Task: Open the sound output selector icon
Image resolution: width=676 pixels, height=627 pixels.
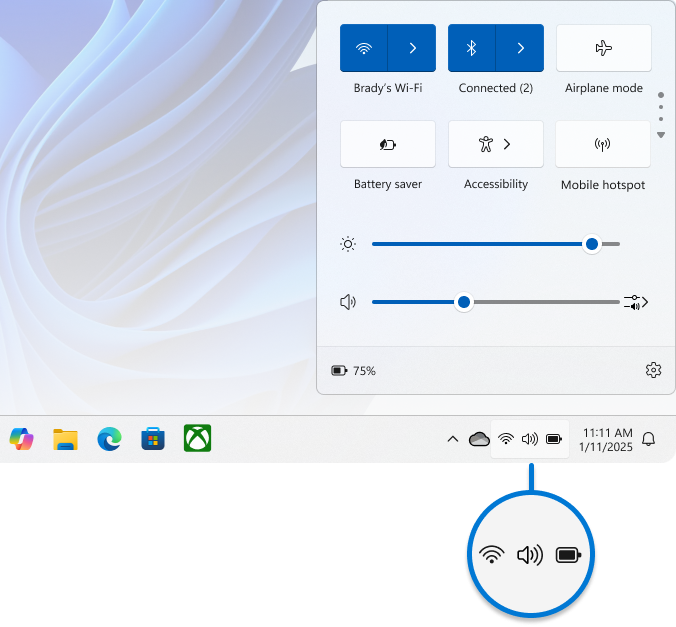Action: click(x=636, y=302)
